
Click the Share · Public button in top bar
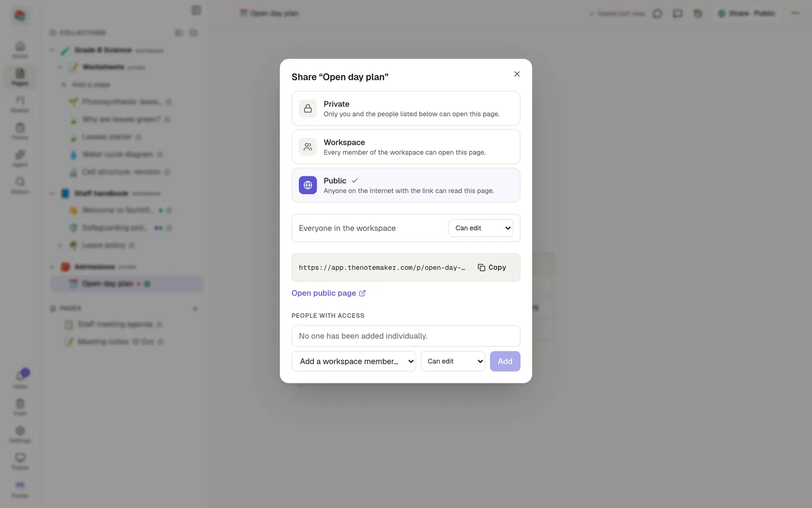click(x=747, y=13)
